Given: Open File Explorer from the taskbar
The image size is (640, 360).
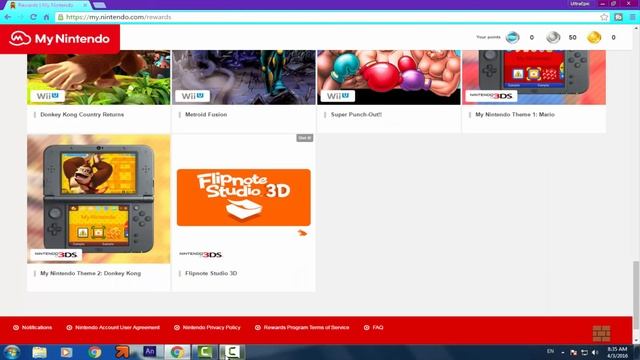Looking at the screenshot, I should [40, 352].
